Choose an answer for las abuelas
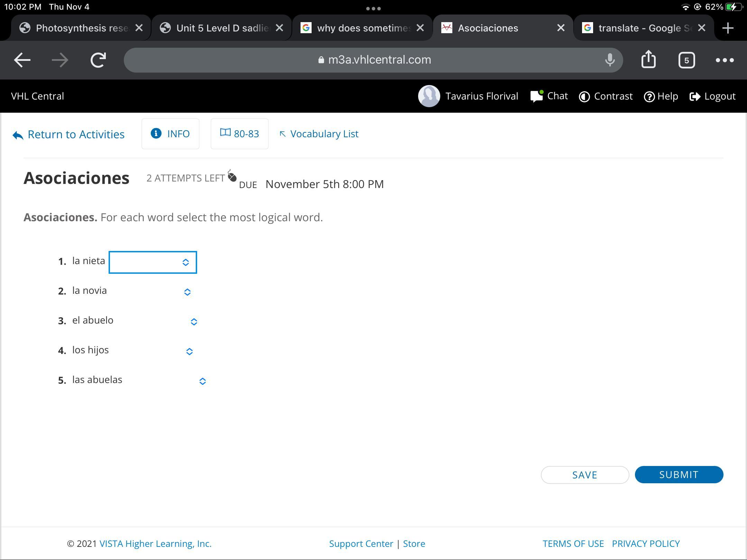747x560 pixels. [202, 381]
